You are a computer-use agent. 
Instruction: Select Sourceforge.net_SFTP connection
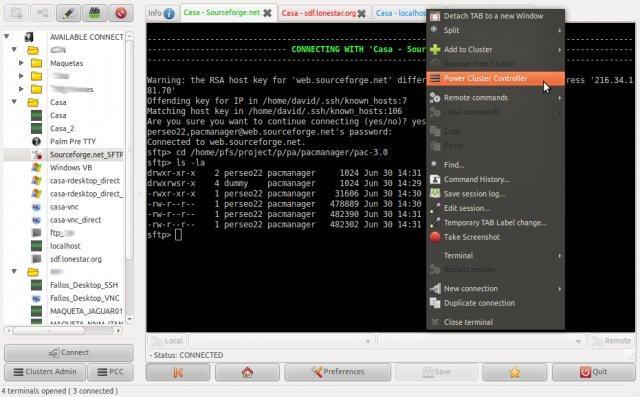[x=86, y=155]
